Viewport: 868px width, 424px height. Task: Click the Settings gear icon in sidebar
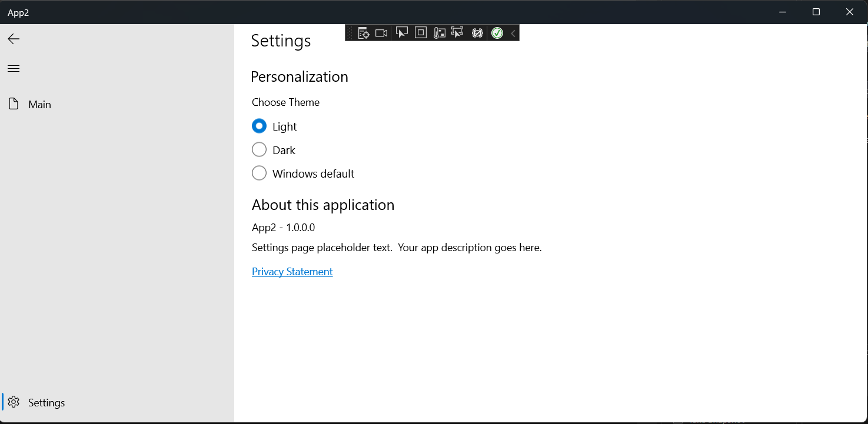point(14,402)
